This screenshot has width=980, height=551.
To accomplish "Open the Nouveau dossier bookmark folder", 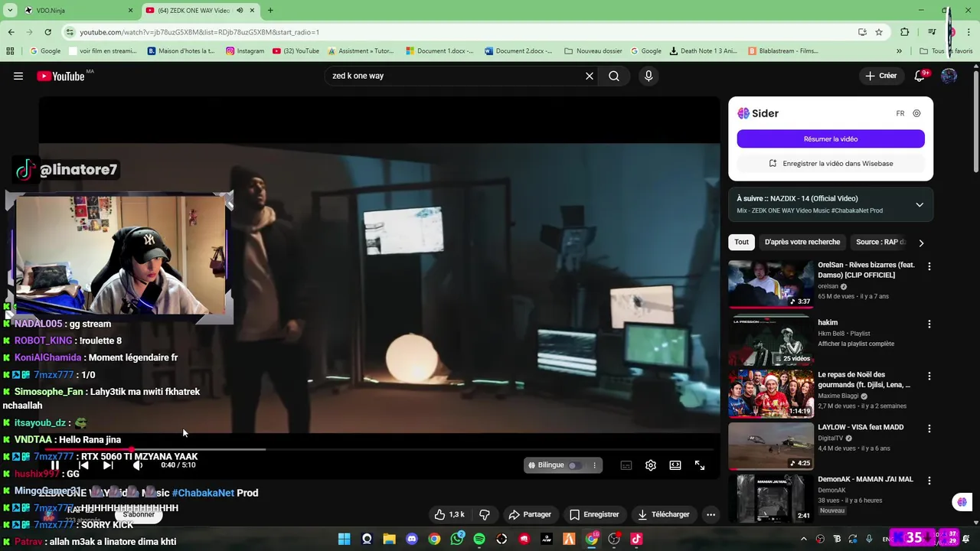I will tap(593, 51).
